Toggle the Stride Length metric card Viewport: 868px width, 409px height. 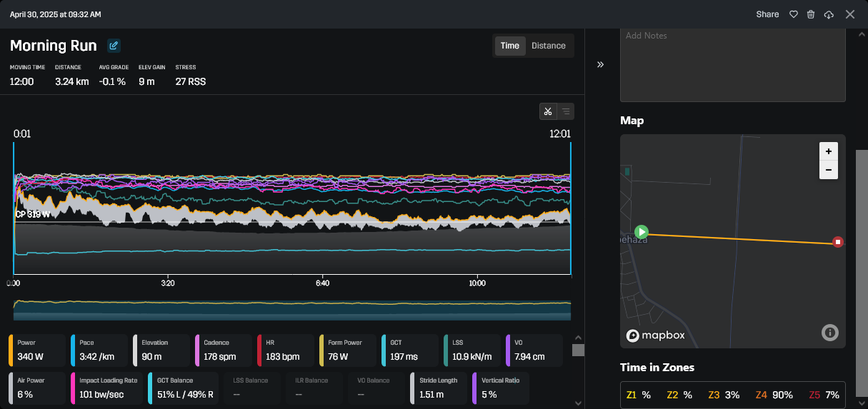[x=439, y=388]
